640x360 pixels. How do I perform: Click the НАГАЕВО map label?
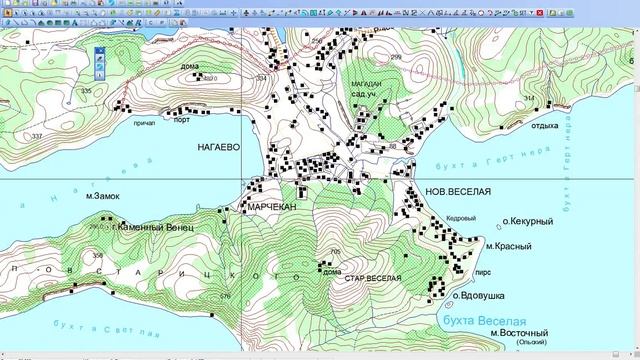click(x=218, y=147)
